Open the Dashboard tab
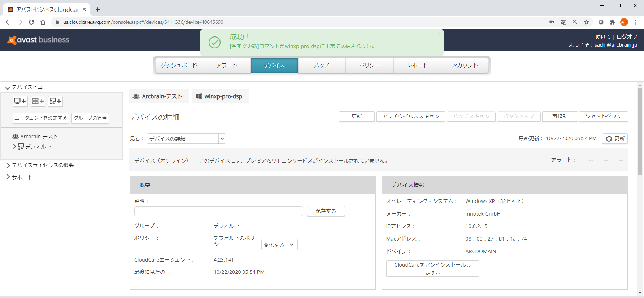The image size is (644, 298). [179, 65]
